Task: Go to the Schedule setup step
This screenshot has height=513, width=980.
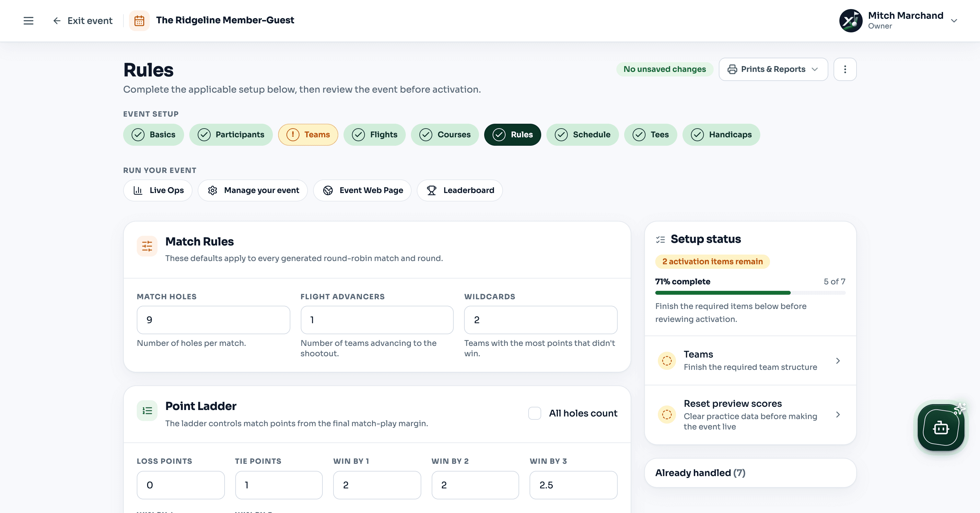Action: pyautogui.click(x=582, y=135)
